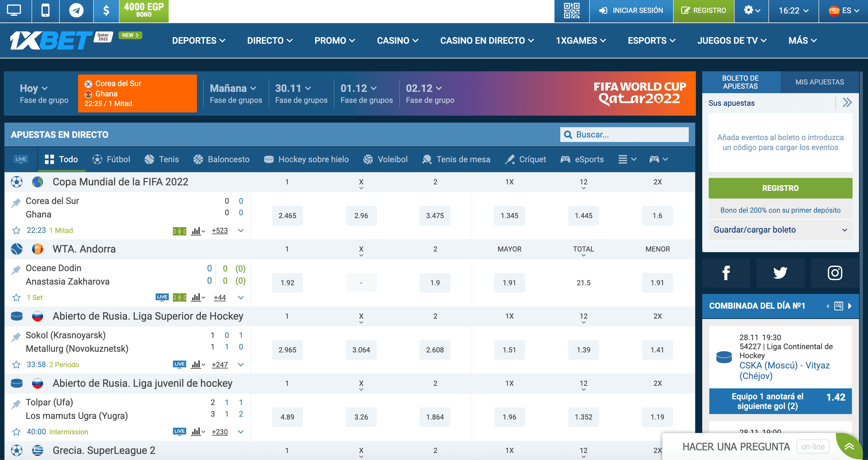Go to next combinada del día
Screen dimensions: 868x460
[x=850, y=306]
